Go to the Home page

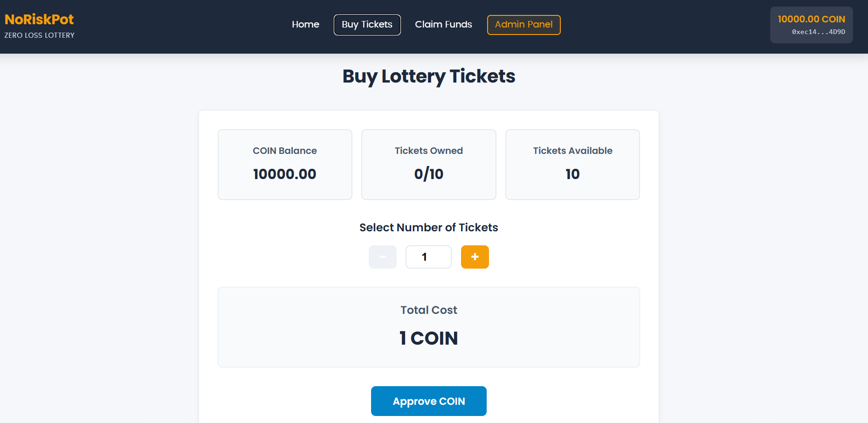tap(305, 25)
